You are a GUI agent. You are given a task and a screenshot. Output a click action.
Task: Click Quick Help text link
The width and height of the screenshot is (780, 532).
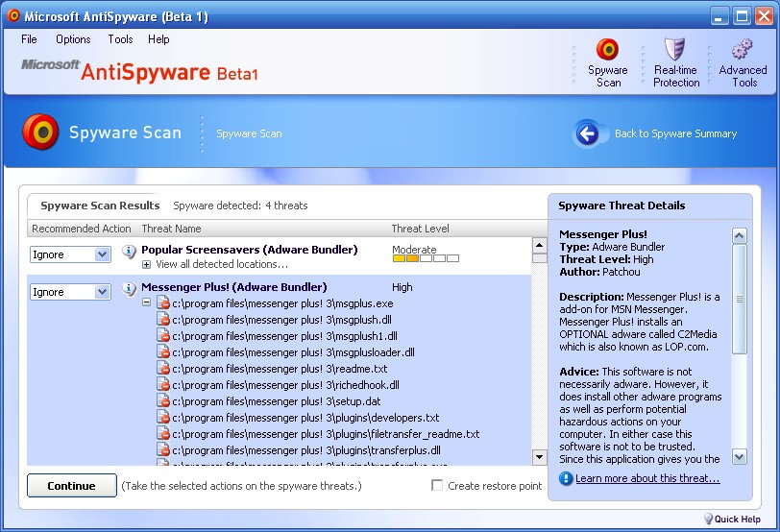[x=737, y=520]
